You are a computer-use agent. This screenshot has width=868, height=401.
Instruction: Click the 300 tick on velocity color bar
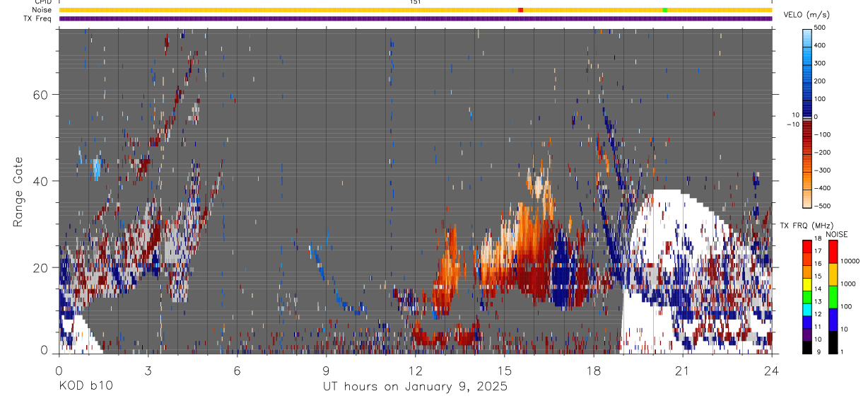point(821,63)
